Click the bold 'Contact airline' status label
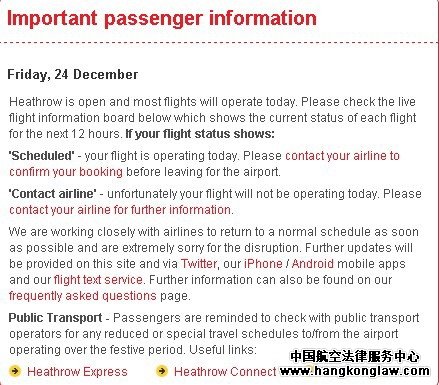 click(x=53, y=194)
